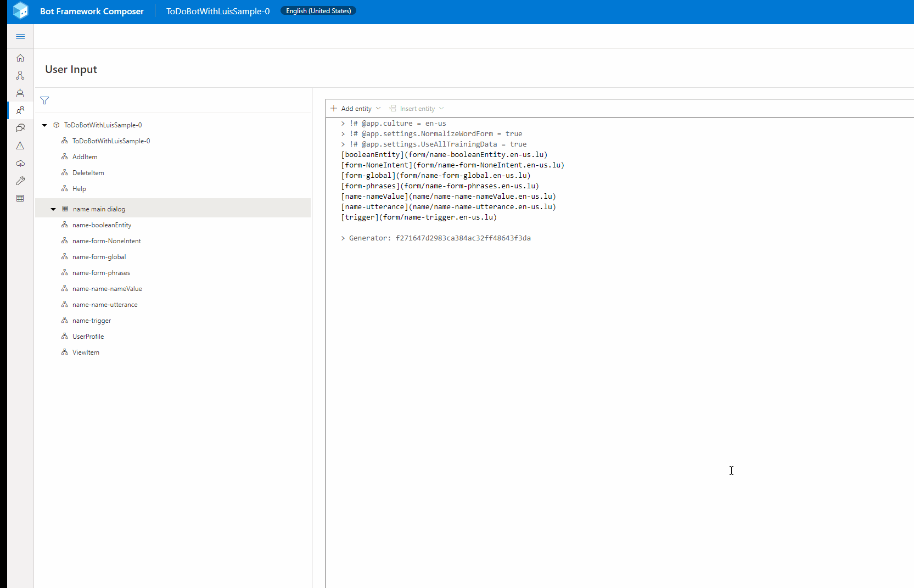Screen dimensions: 914x588
Task: Click the dialog icon beside Help
Action: coord(64,188)
